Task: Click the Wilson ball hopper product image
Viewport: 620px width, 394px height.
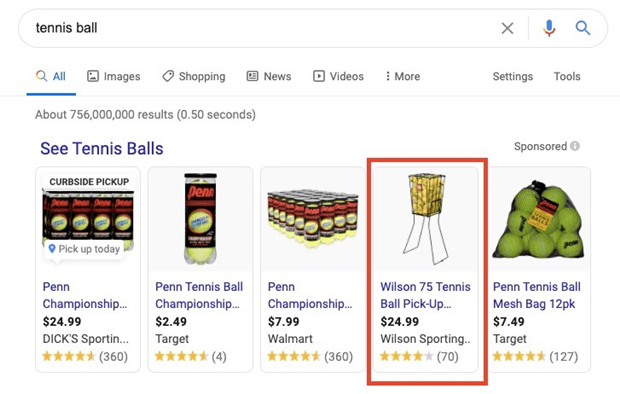Action: [x=426, y=219]
